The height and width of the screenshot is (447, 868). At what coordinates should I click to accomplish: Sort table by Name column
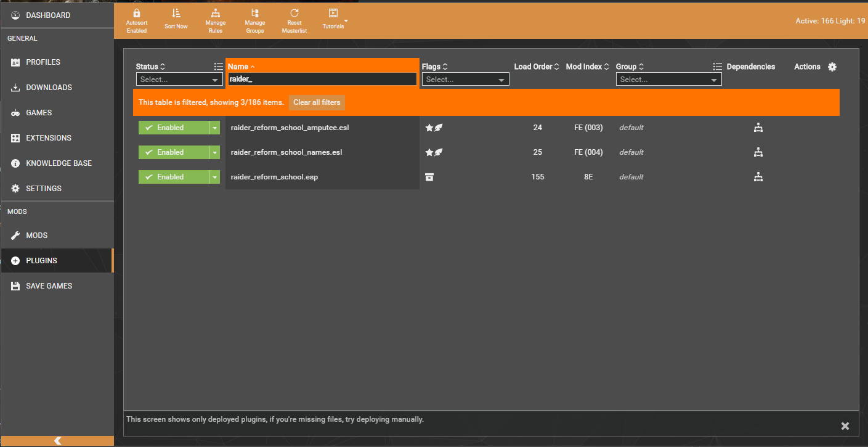click(241, 67)
